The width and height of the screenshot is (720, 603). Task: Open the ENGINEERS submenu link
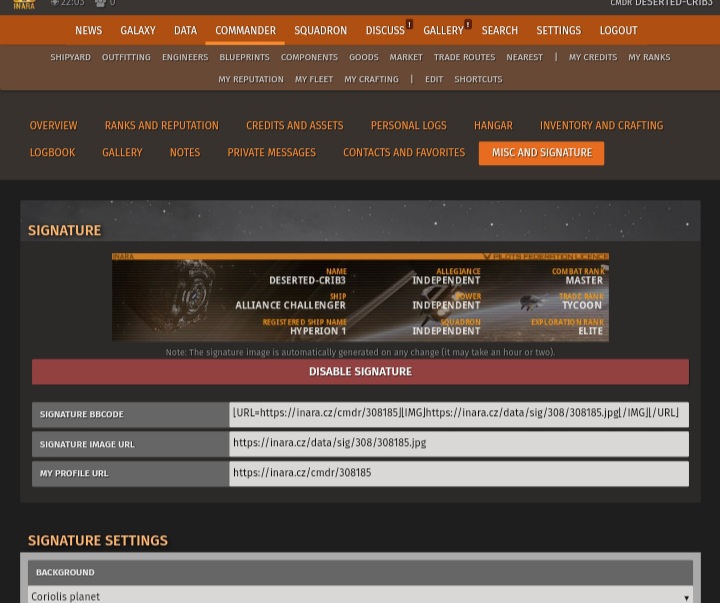click(185, 57)
